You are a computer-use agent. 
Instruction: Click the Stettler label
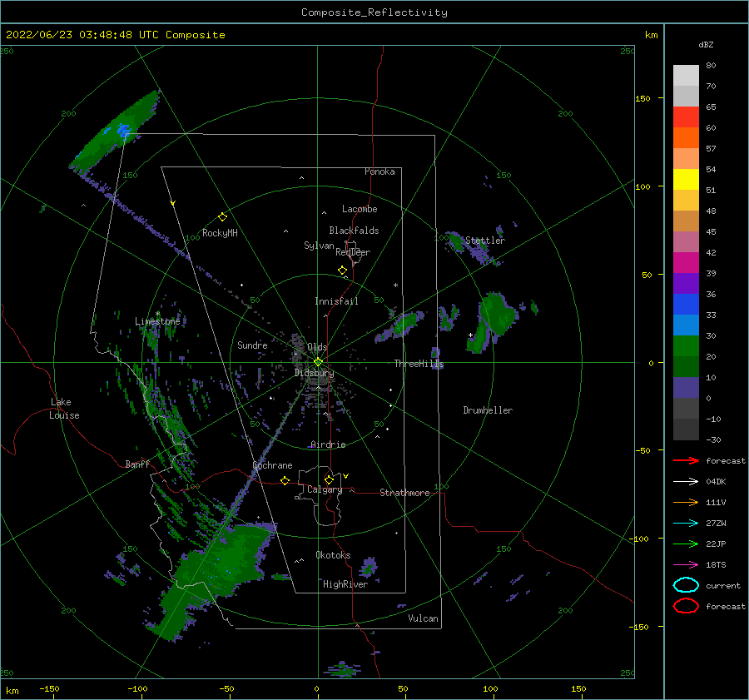point(485,241)
